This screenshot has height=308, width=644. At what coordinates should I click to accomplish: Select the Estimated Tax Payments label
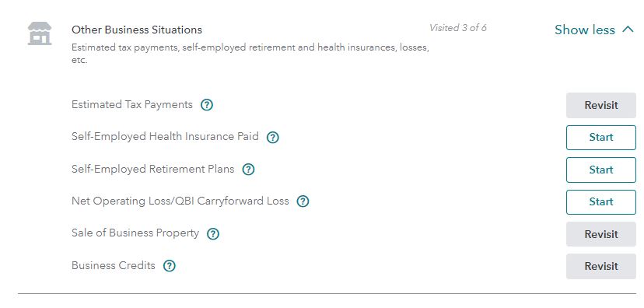132,105
